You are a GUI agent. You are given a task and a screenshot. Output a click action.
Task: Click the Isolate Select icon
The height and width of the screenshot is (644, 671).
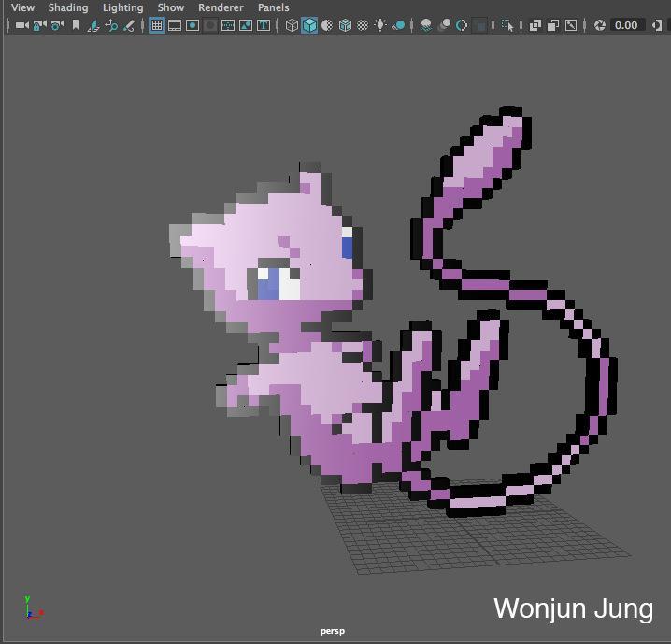[x=507, y=25]
